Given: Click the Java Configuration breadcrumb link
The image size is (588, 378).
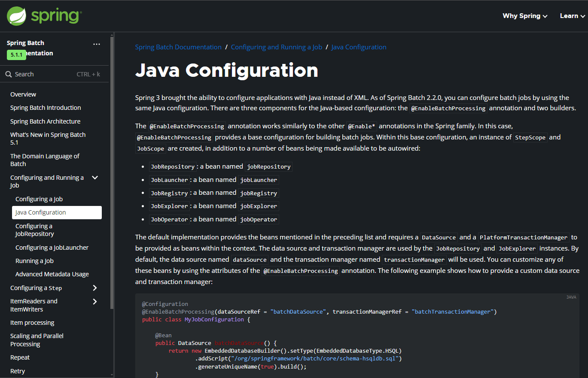Looking at the screenshot, I should (x=359, y=47).
